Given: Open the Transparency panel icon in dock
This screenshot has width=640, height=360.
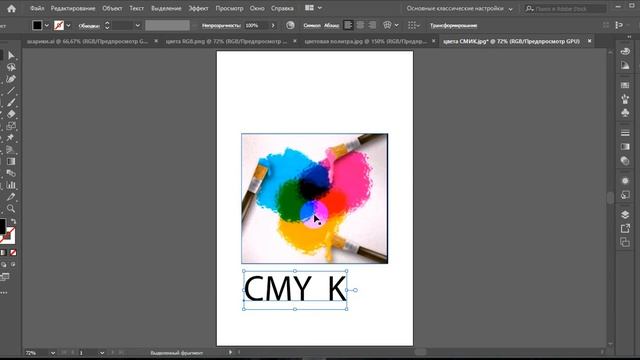Looking at the screenshot, I should coord(625,160).
